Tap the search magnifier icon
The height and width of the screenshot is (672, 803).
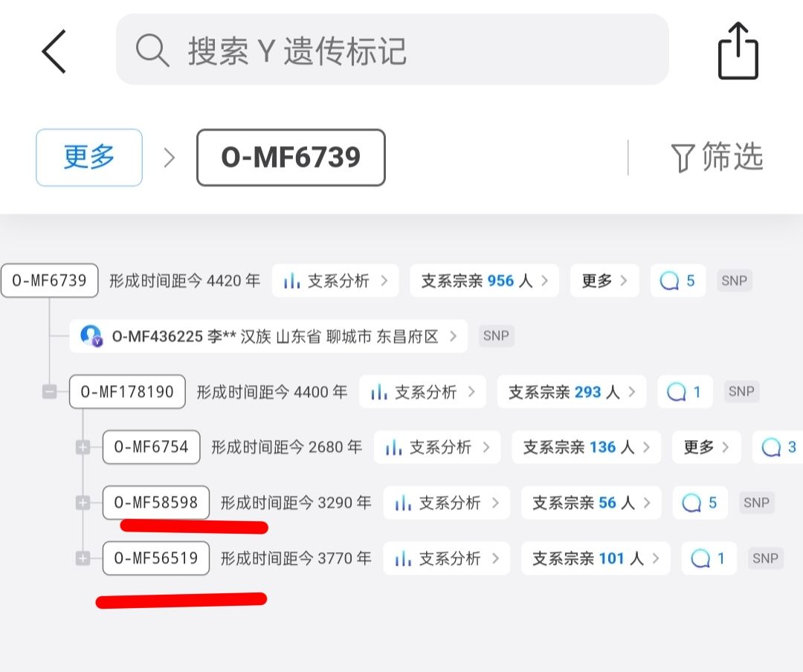[x=152, y=51]
